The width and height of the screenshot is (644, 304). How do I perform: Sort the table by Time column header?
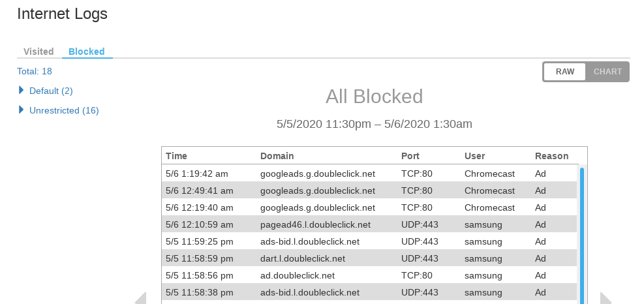pos(176,156)
